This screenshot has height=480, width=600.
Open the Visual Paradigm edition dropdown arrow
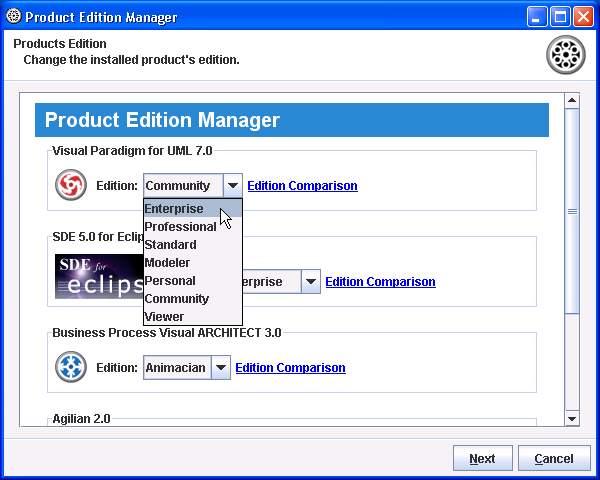click(x=233, y=186)
